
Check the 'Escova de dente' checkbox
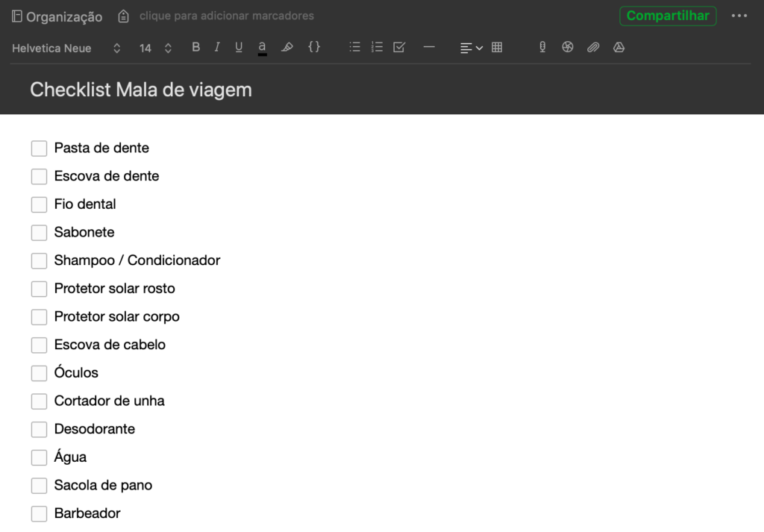[39, 176]
